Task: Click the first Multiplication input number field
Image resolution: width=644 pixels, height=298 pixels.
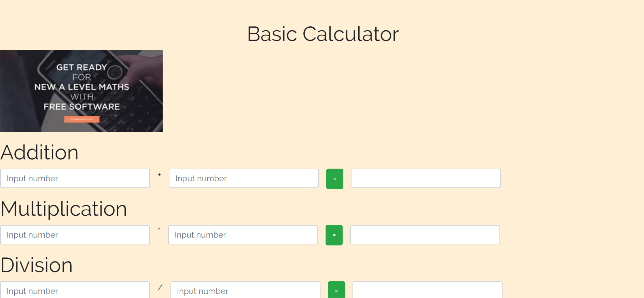Action: [x=75, y=235]
